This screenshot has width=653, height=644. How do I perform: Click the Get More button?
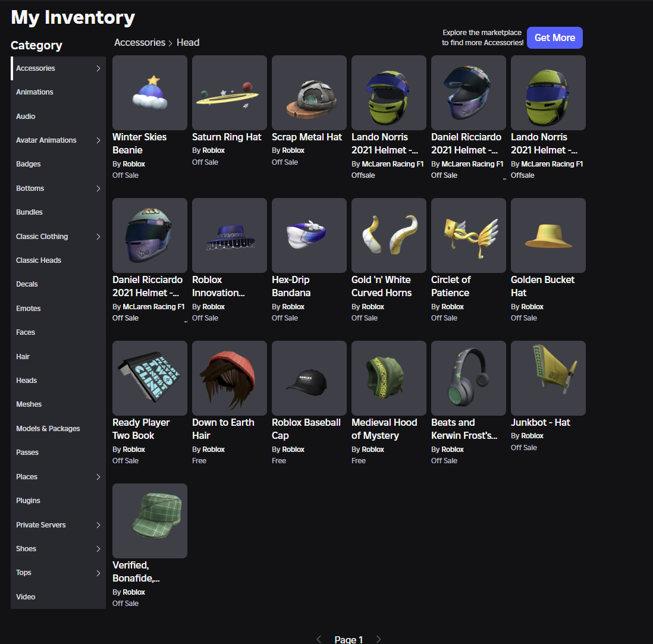pyautogui.click(x=555, y=38)
